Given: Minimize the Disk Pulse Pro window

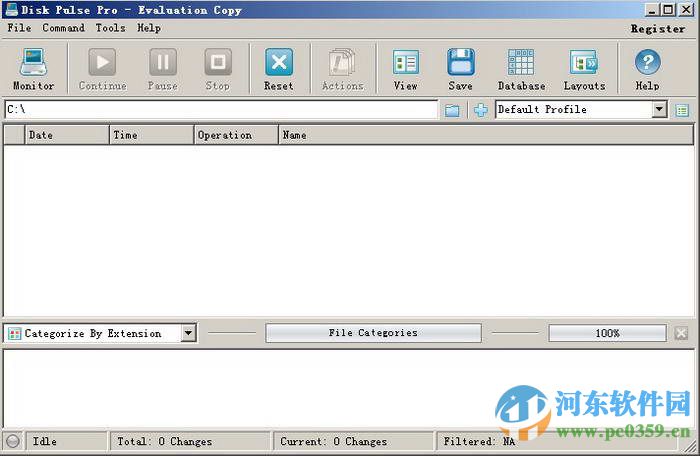Looking at the screenshot, I should [x=652, y=10].
